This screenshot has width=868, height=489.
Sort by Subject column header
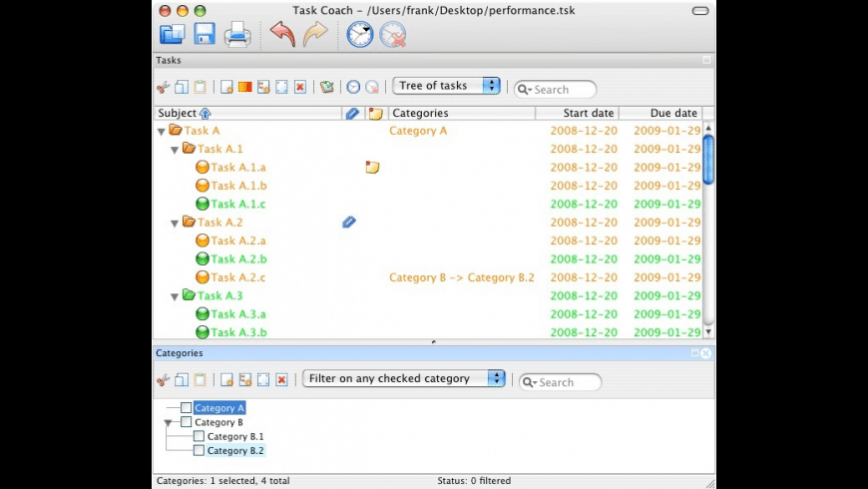(248, 113)
